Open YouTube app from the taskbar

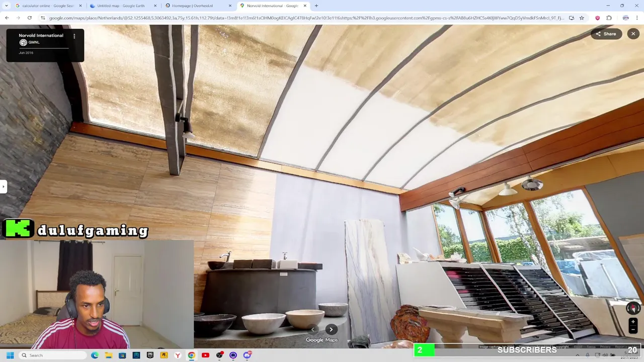205,355
